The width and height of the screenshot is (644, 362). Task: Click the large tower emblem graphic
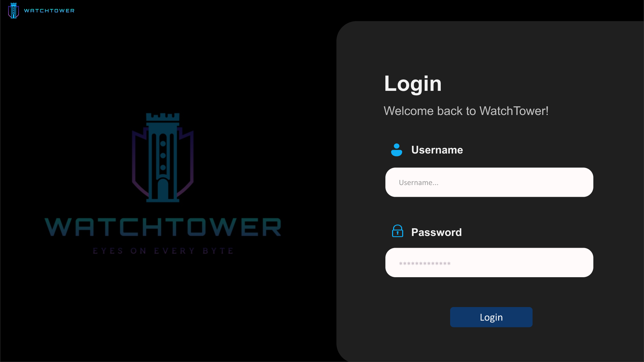coord(163,158)
